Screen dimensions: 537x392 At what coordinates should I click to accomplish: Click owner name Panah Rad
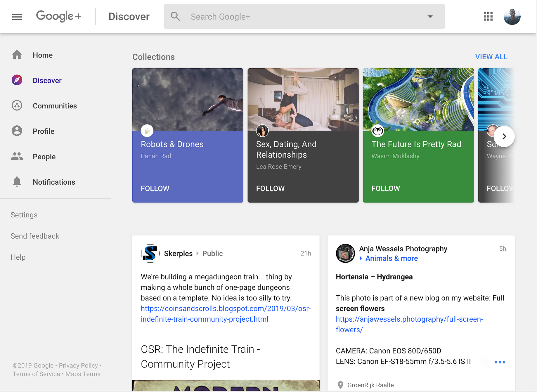(x=156, y=156)
